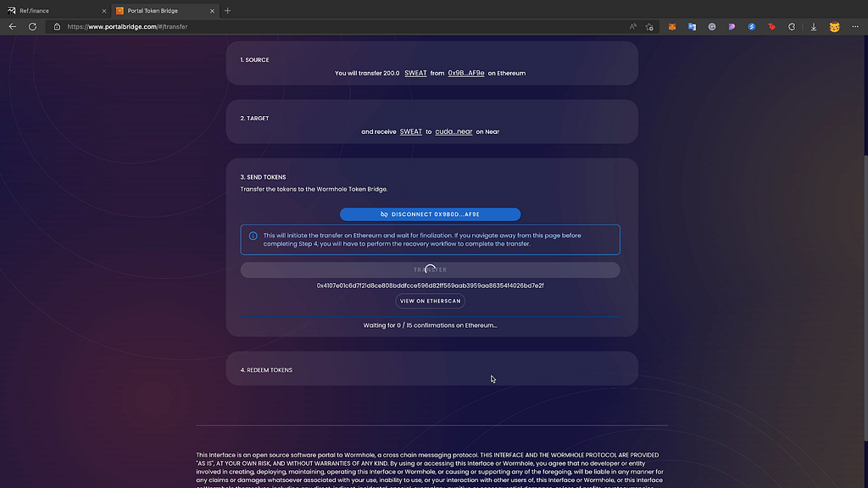This screenshot has width=868, height=488.
Task: Click the info icon in the transfer notice
Action: (253, 236)
